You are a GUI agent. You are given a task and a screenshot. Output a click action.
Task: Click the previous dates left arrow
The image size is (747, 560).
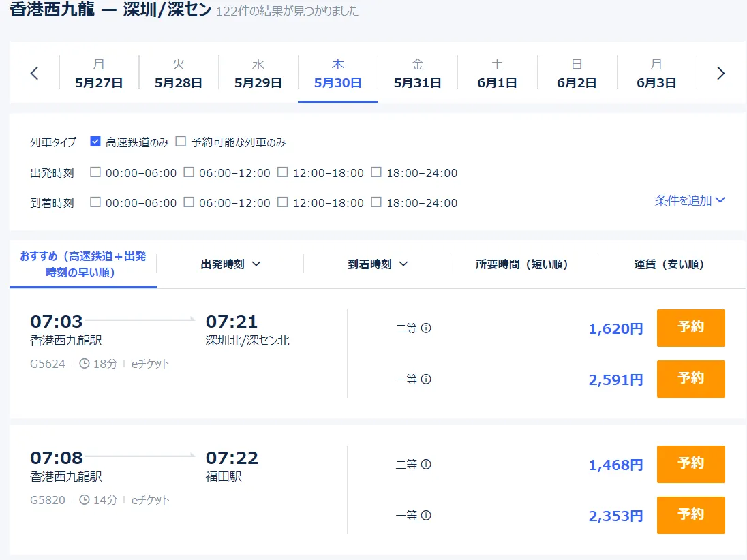[x=35, y=74]
